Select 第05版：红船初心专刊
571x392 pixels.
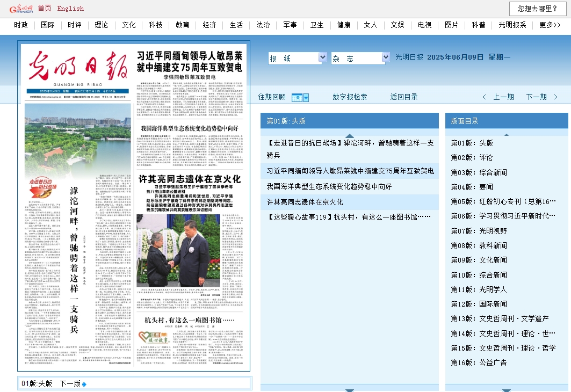[x=503, y=202]
